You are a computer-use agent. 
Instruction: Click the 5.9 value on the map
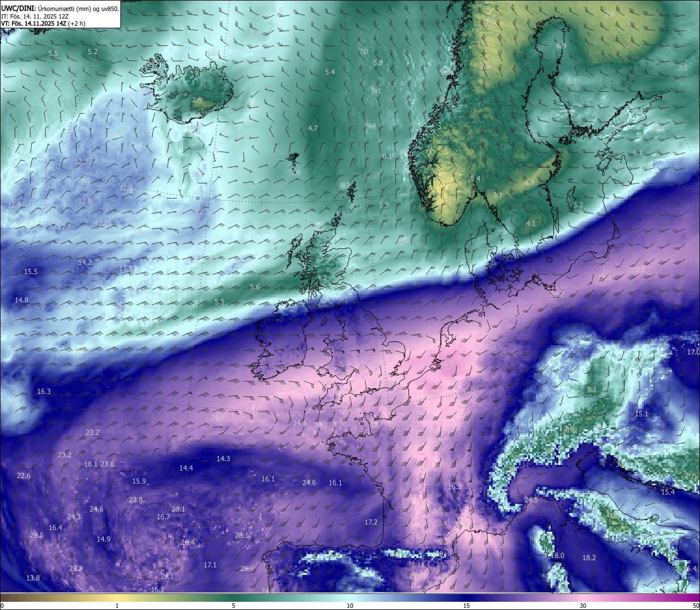tap(384, 205)
